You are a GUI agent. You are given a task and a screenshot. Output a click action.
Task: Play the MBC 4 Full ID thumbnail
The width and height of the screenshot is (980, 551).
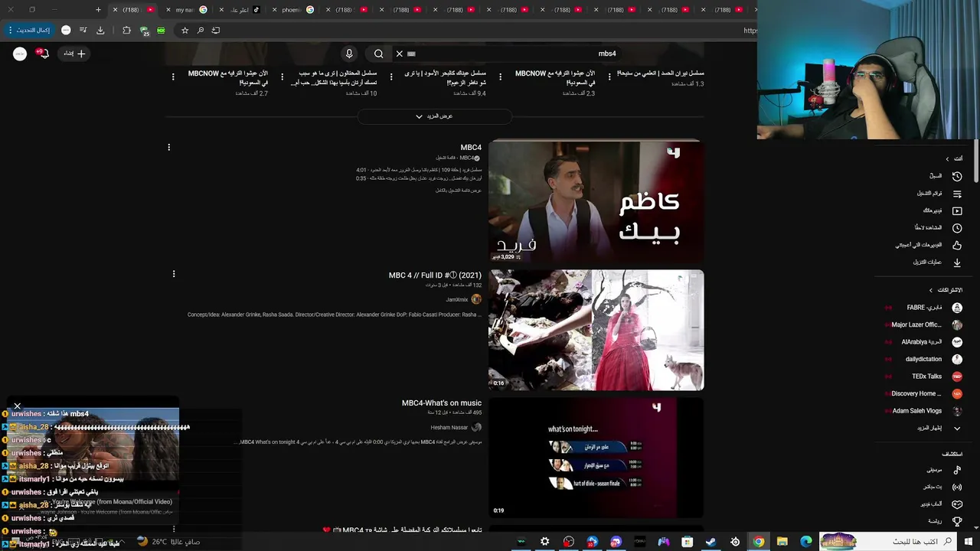[x=596, y=330]
